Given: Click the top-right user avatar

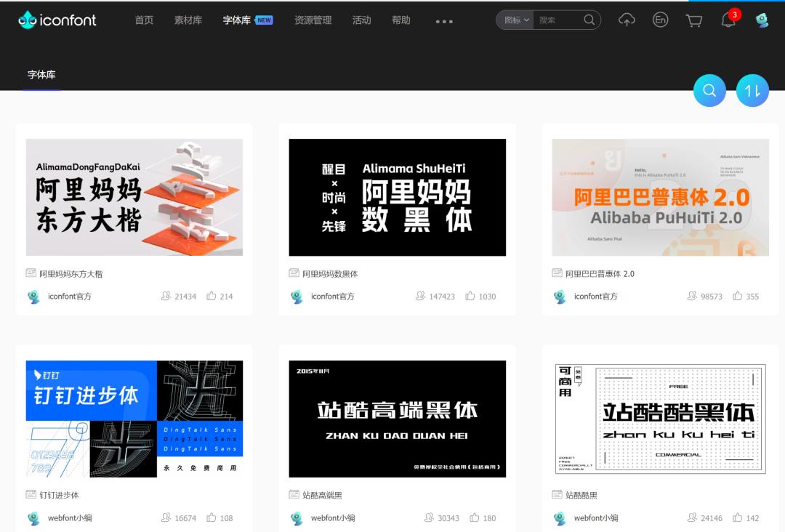Looking at the screenshot, I should point(760,20).
